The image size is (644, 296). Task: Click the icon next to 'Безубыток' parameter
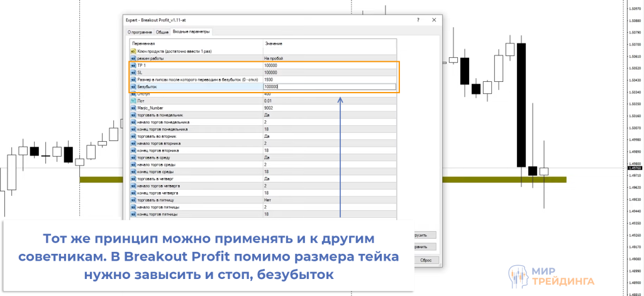coord(133,87)
